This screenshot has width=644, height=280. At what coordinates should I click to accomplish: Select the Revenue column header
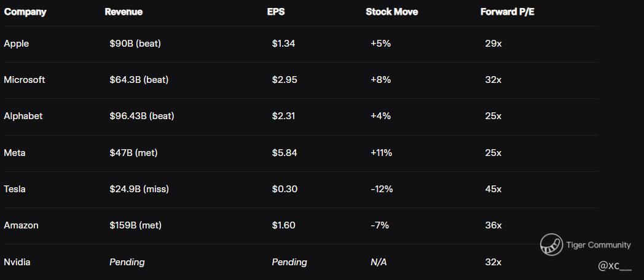click(124, 12)
